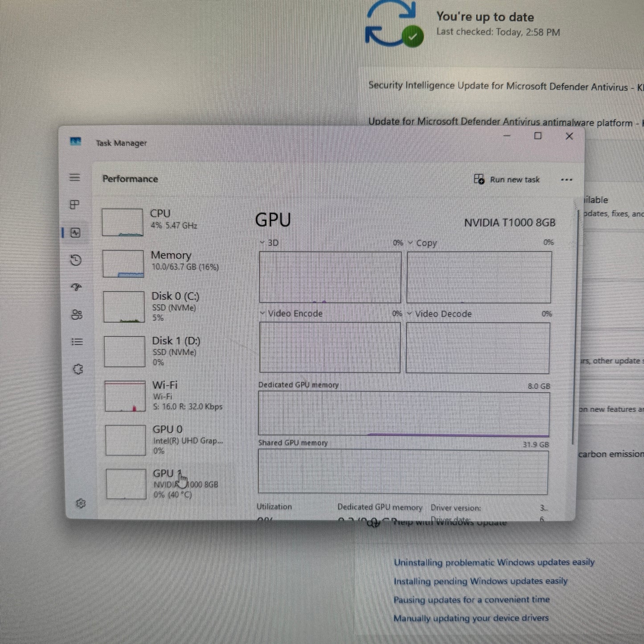
Task: Click the Dedicated GPU memory graph
Action: (x=404, y=414)
